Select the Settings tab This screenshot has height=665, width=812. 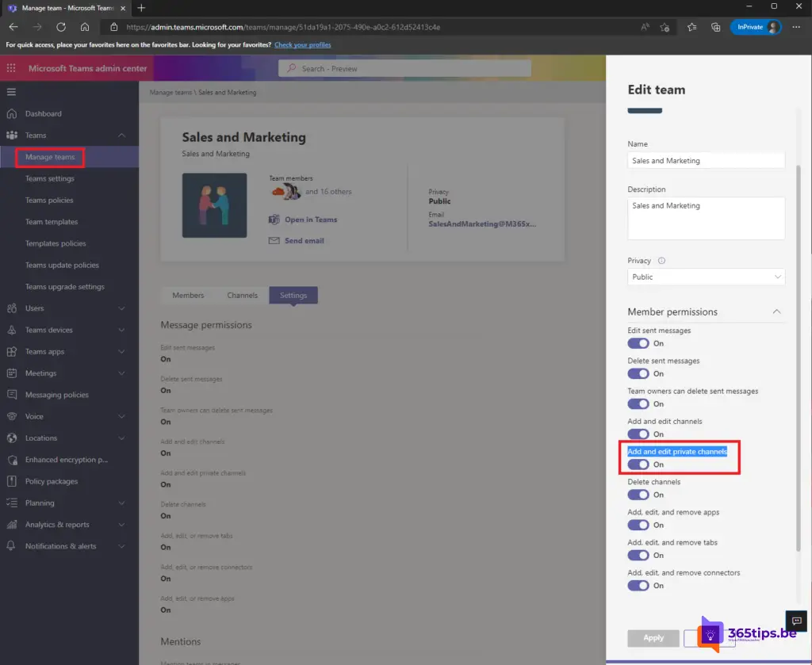click(293, 295)
